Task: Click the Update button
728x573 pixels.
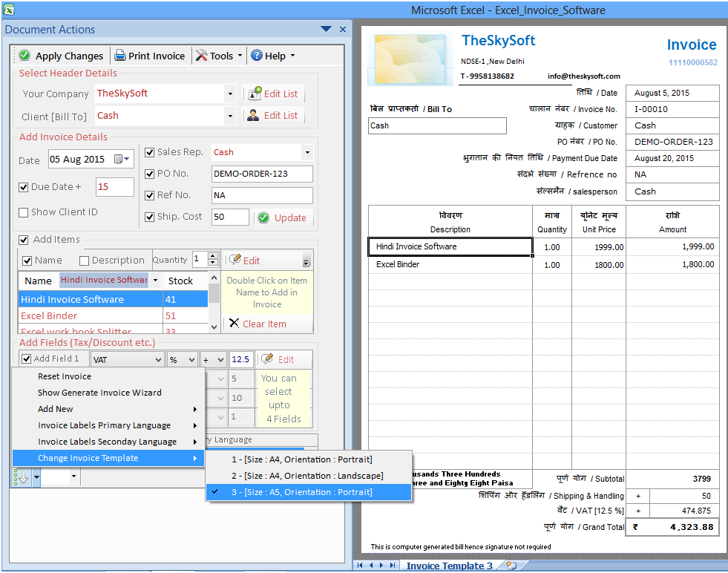Action: tap(283, 217)
